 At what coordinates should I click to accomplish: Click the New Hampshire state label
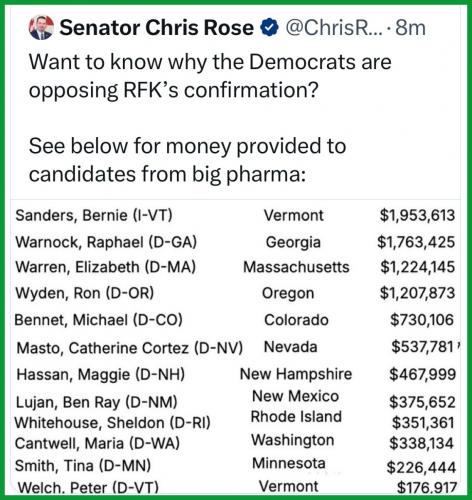(296, 374)
